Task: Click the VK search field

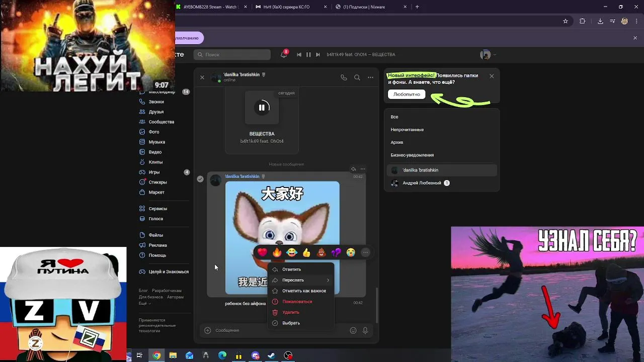Action: [232, 54]
